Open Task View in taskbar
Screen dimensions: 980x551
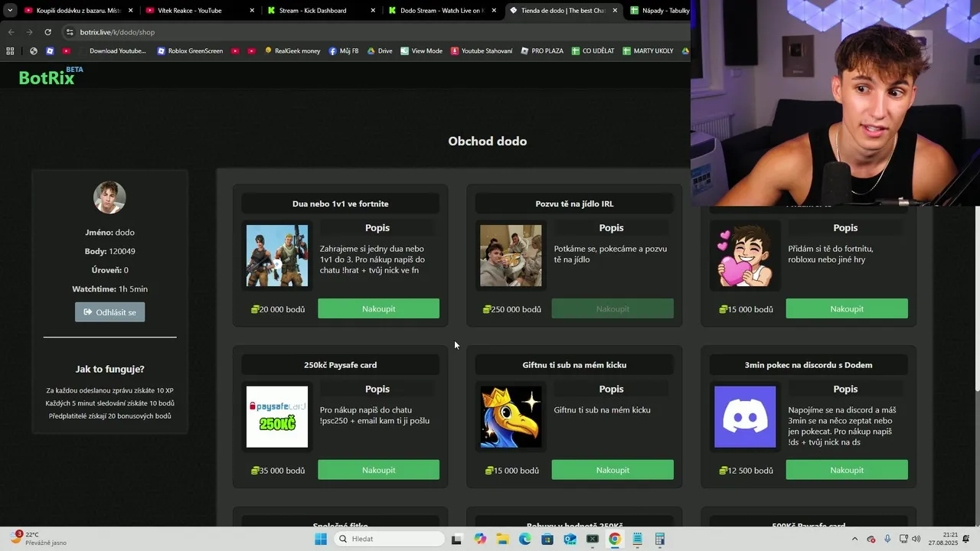click(x=456, y=539)
